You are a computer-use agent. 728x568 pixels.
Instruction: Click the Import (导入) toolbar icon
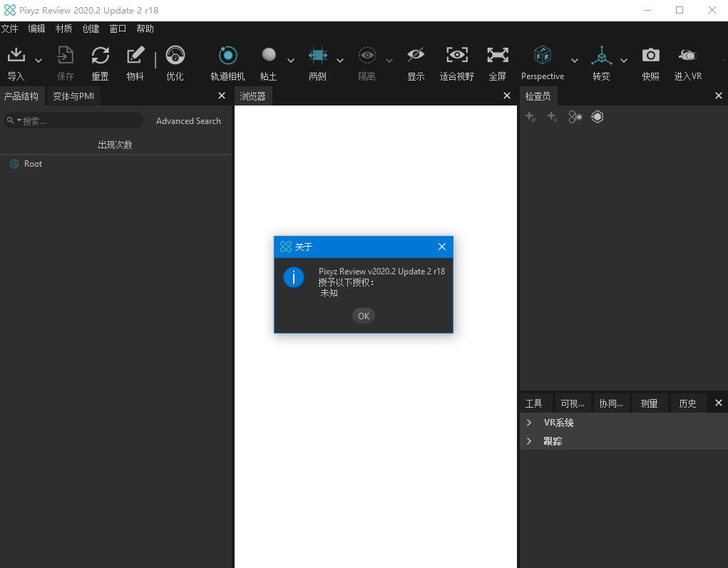click(x=16, y=56)
